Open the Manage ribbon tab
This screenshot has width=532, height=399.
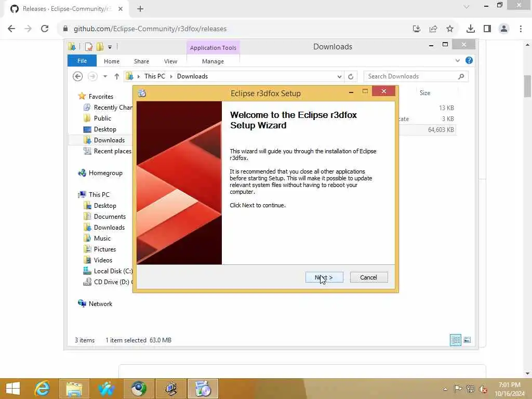212,61
